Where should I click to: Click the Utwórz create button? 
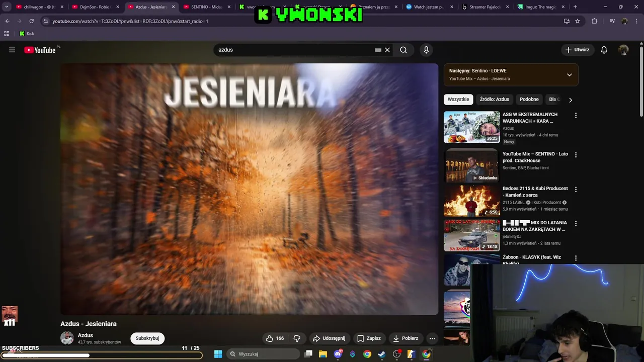[x=577, y=50]
